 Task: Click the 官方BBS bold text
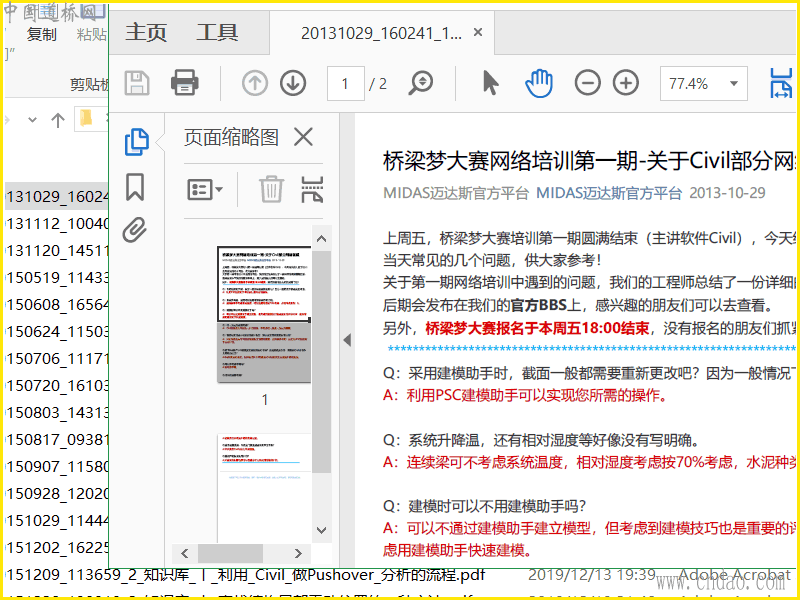538,305
